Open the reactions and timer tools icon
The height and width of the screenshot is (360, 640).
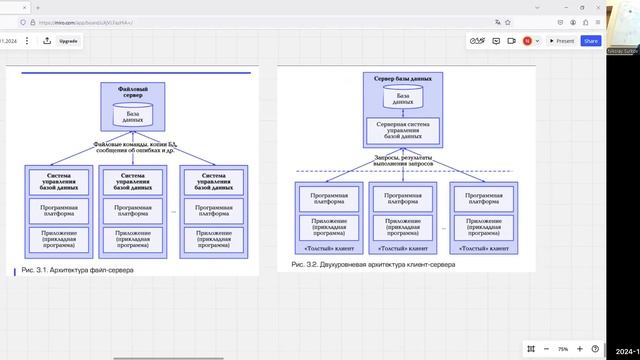(x=477, y=41)
